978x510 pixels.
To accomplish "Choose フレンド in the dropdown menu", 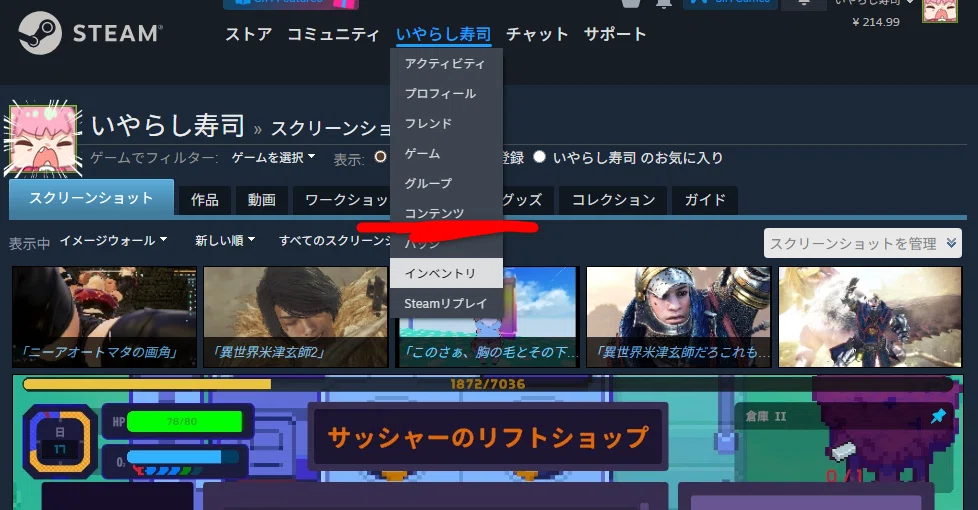I will (x=446, y=123).
